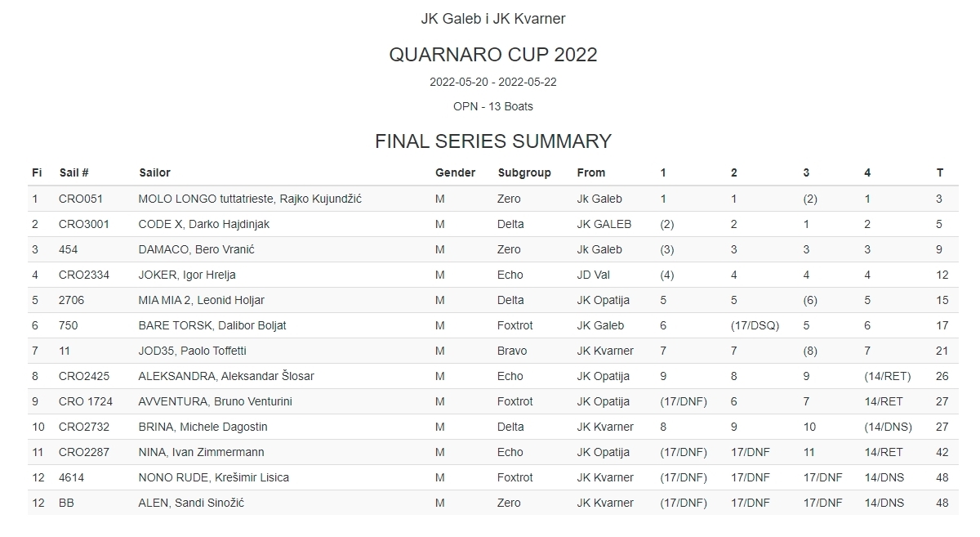
Task: Click the Gender column header
Action: 455,172
